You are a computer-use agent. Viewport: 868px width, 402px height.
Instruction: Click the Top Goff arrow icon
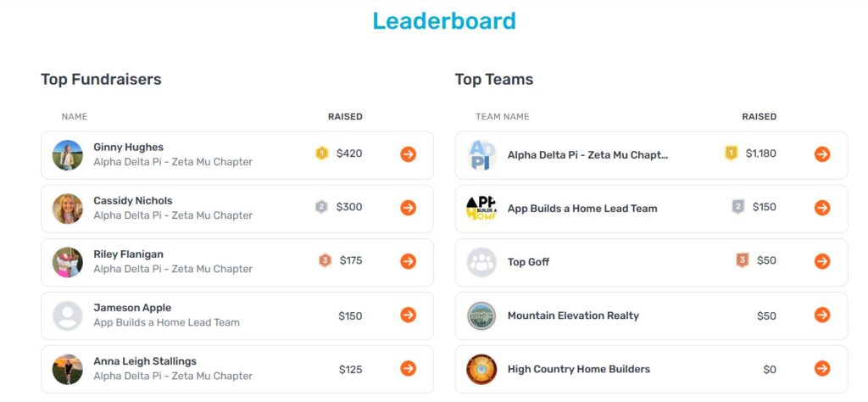click(822, 261)
